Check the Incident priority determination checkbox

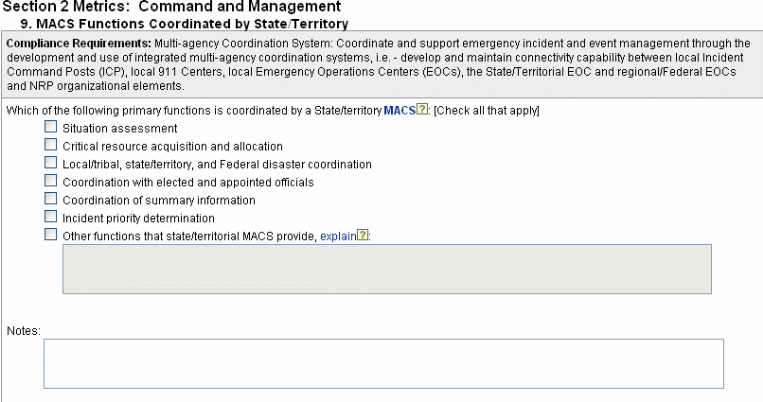click(x=50, y=217)
